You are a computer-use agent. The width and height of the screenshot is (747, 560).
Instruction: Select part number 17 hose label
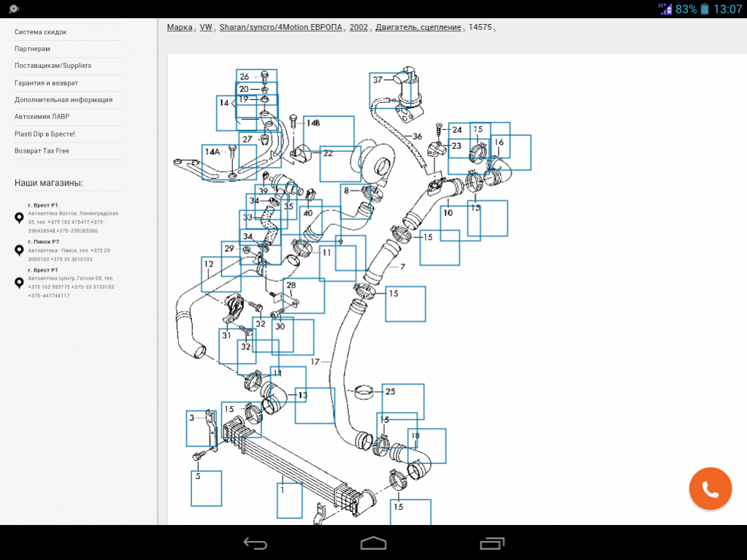click(x=315, y=361)
